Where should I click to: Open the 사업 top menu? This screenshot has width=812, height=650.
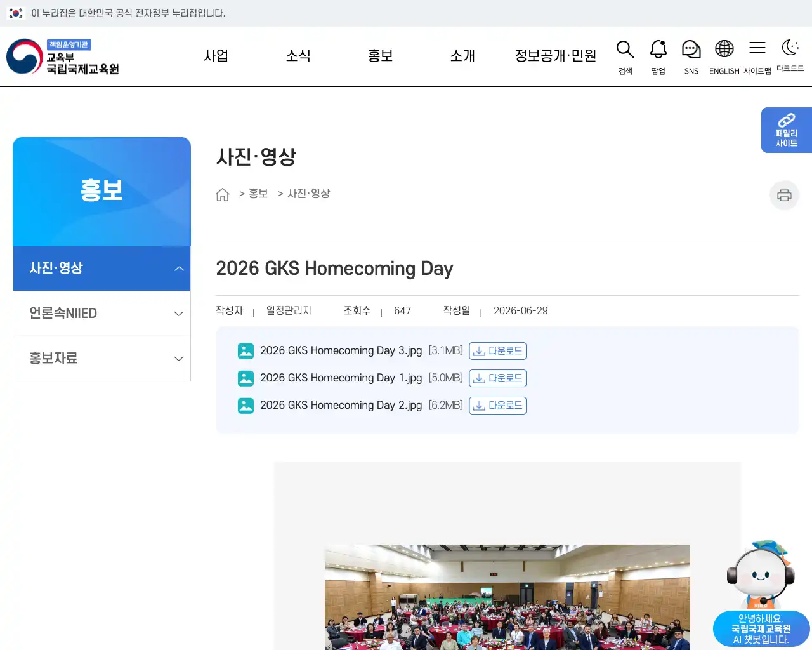point(216,56)
